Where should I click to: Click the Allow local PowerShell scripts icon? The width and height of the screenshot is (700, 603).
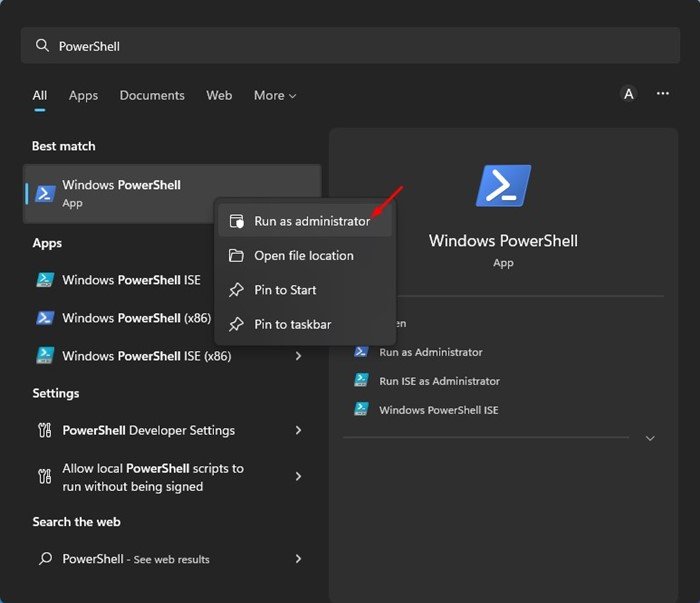pos(45,476)
